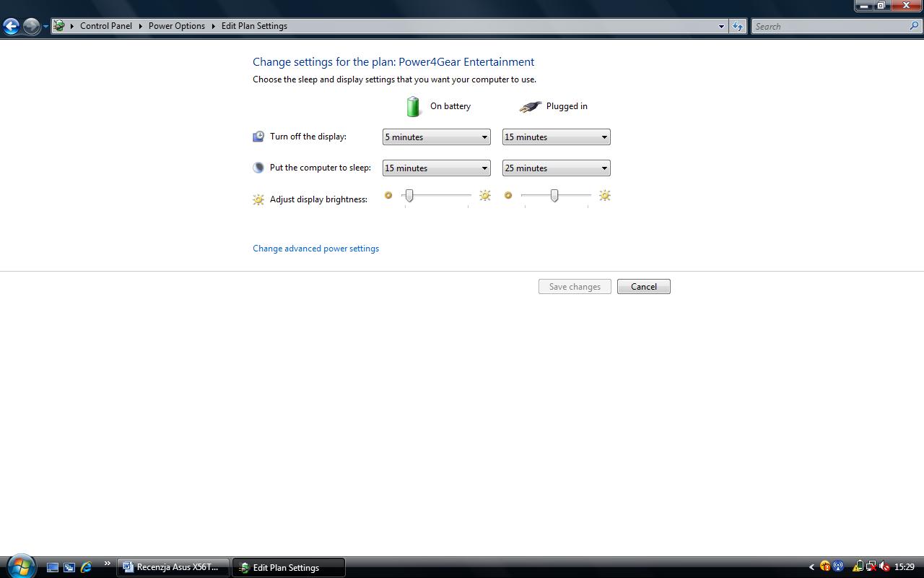Open 'Put the computer to sleep' On battery dropdown
The width and height of the screenshot is (924, 578).
point(436,168)
